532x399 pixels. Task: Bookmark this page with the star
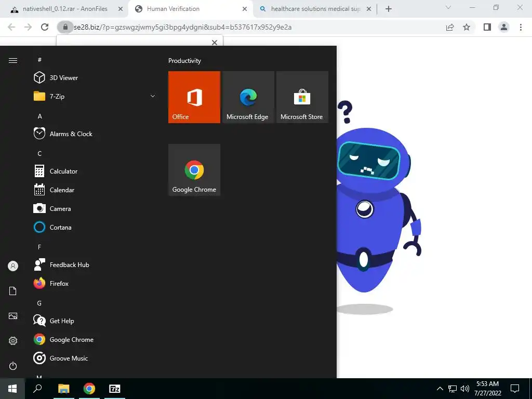coord(467,27)
